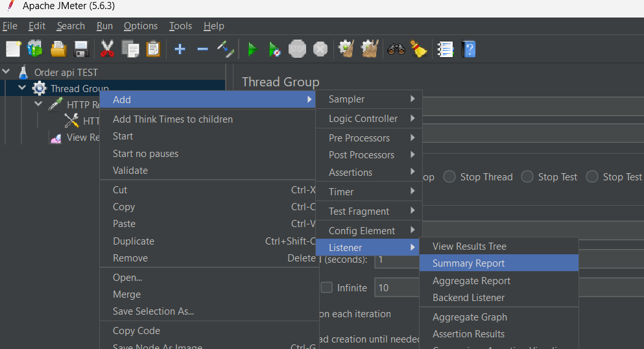Viewport: 644px width, 349px height.
Task: Expand the Logic Controller submenu
Action: click(x=369, y=119)
